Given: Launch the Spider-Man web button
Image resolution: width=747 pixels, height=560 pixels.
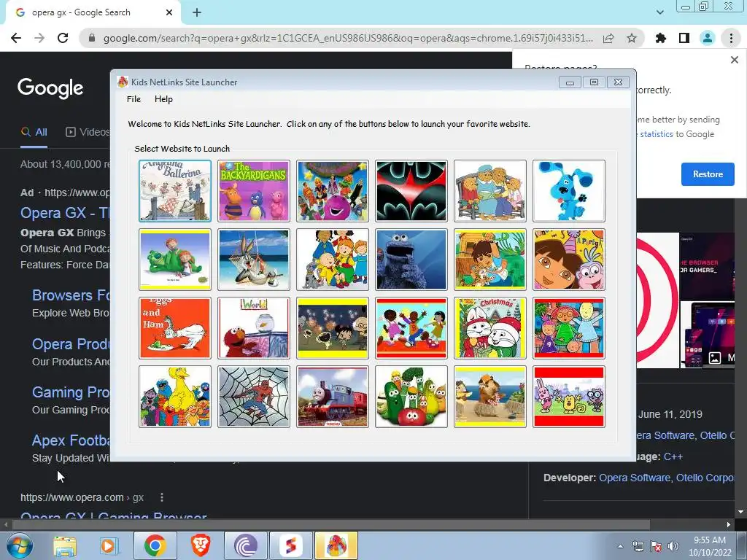Looking at the screenshot, I should 253,397.
